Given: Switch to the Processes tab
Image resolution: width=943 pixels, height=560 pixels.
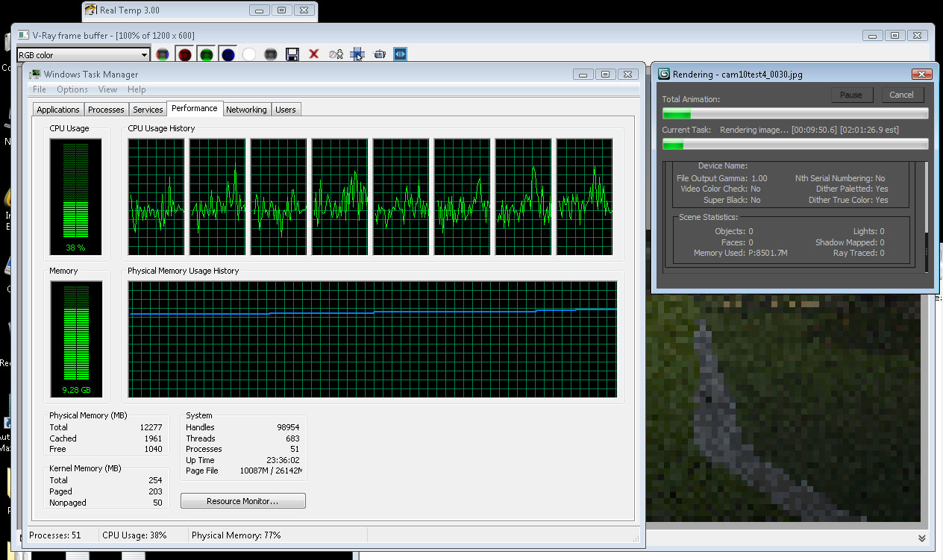Looking at the screenshot, I should pos(106,110).
